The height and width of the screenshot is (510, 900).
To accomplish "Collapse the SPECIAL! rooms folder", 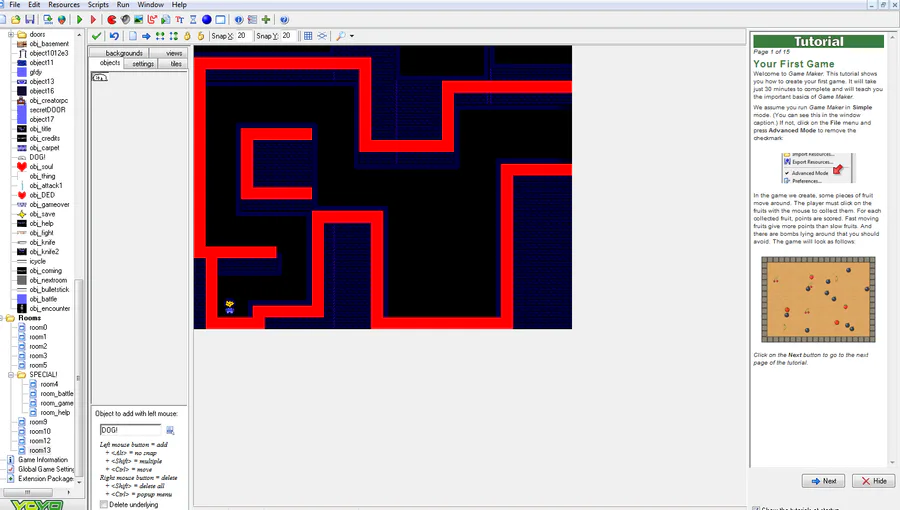I will 10,375.
